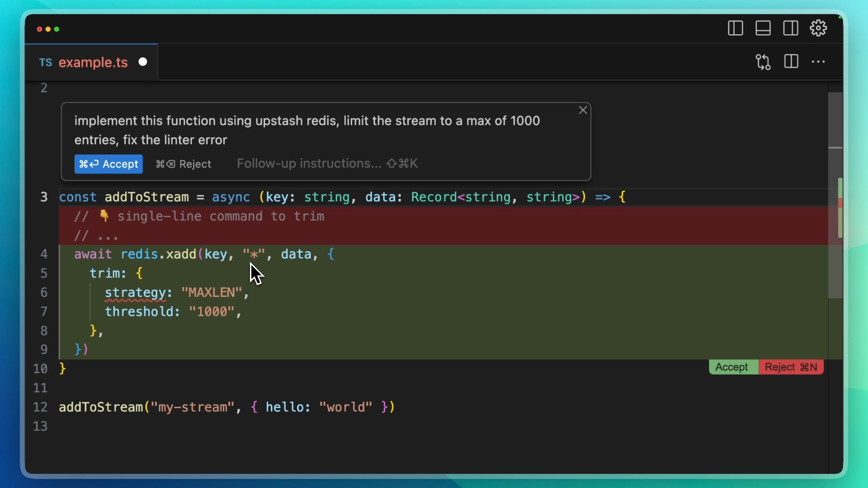Click the red macOS close dot
The height and width of the screenshot is (488, 868).
click(39, 29)
